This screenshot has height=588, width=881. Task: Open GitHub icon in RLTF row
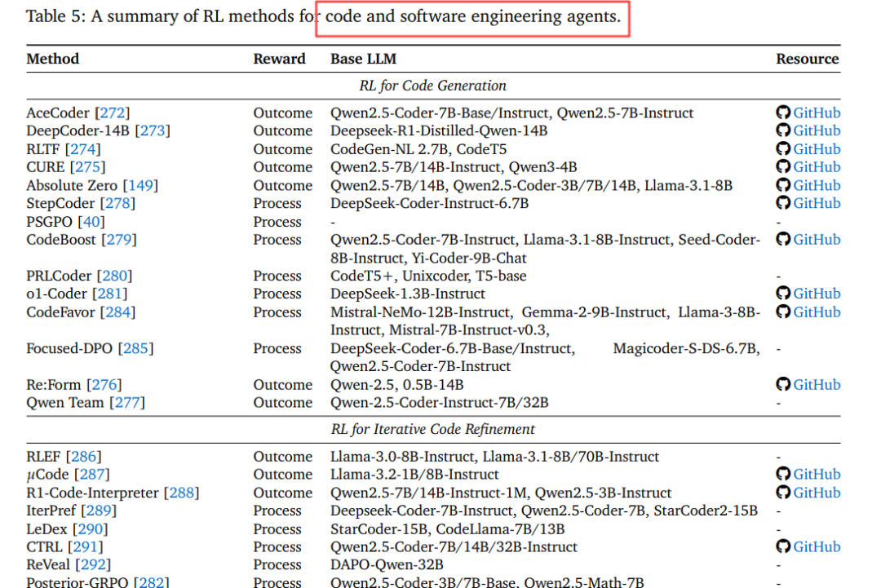[783, 148]
